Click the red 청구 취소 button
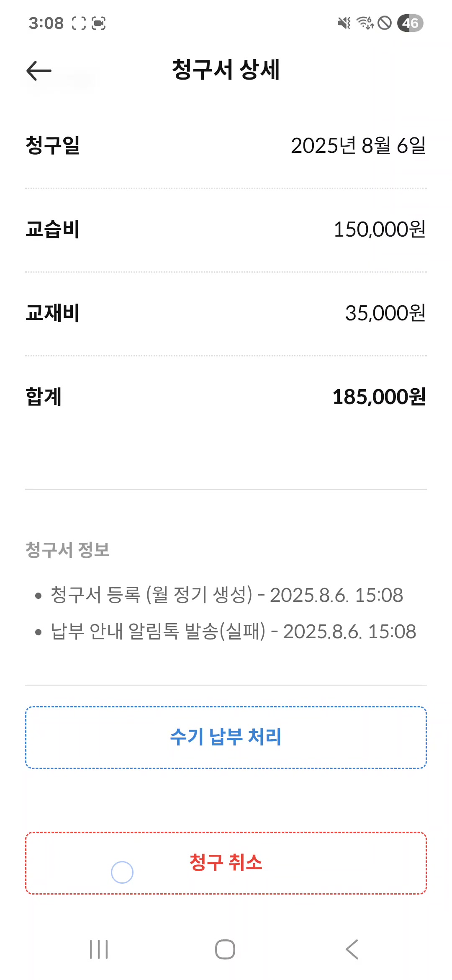Viewport: 452px width, 980px height. coord(226,863)
